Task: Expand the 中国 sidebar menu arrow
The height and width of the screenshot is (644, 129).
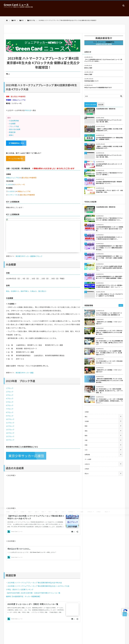Action: click(121, 440)
